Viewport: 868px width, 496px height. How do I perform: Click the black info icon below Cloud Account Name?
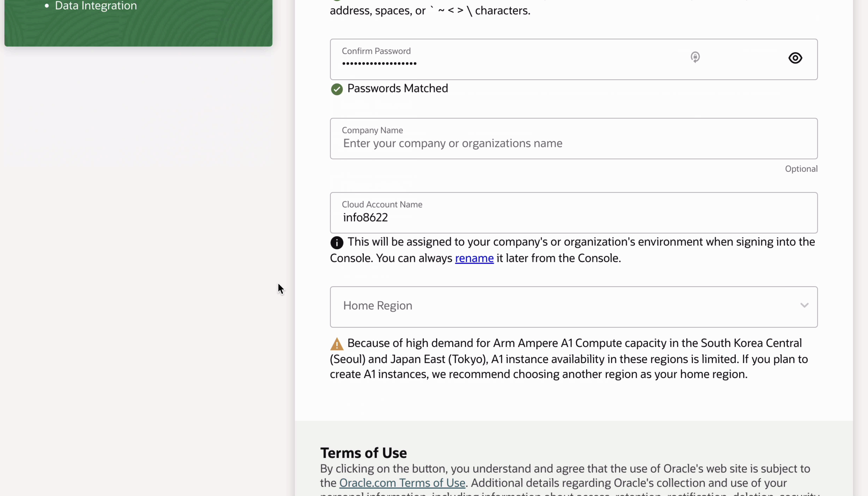tap(337, 243)
